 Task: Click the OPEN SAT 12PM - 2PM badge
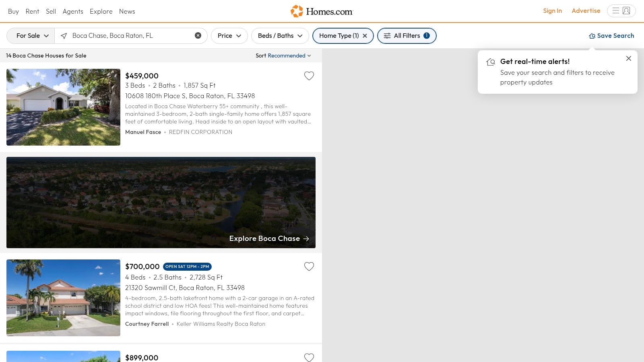pyautogui.click(x=187, y=267)
